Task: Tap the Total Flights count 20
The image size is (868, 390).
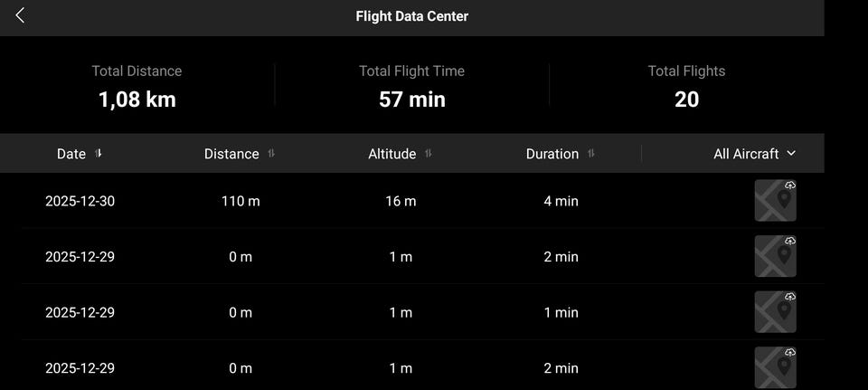Action: coord(686,99)
